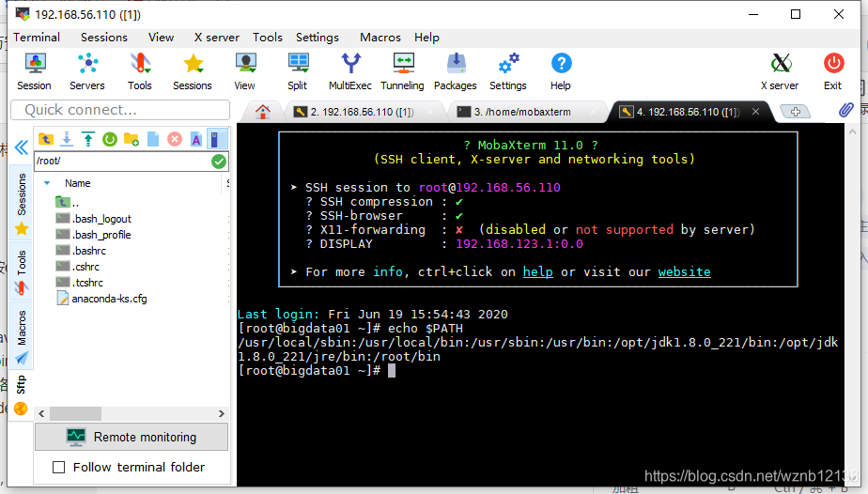Select the '..' parent directory entry

68,203
